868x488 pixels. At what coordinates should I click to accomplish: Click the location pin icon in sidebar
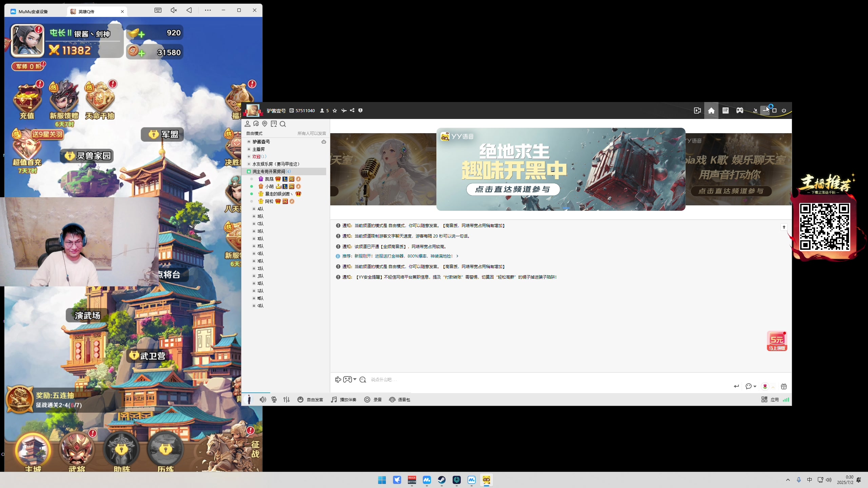pos(265,124)
